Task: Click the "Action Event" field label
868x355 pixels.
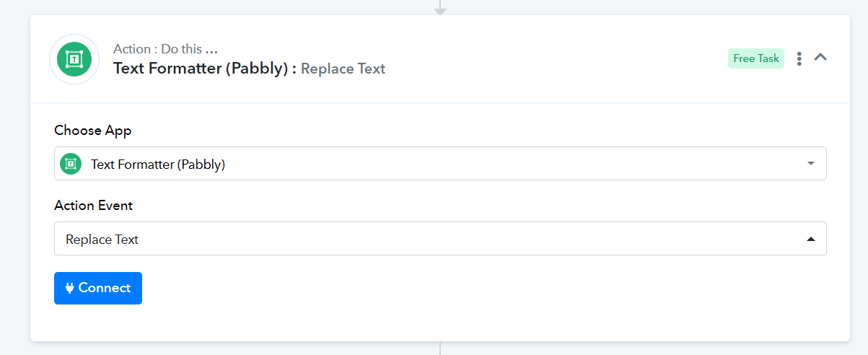Action: coord(94,206)
